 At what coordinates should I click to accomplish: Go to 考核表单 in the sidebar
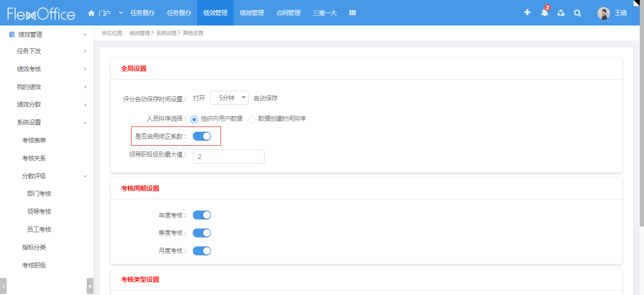pyautogui.click(x=34, y=140)
